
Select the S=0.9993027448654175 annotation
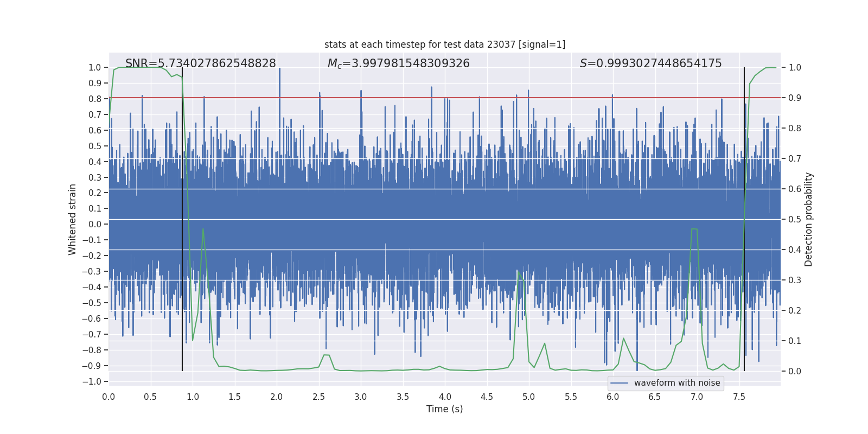click(651, 63)
